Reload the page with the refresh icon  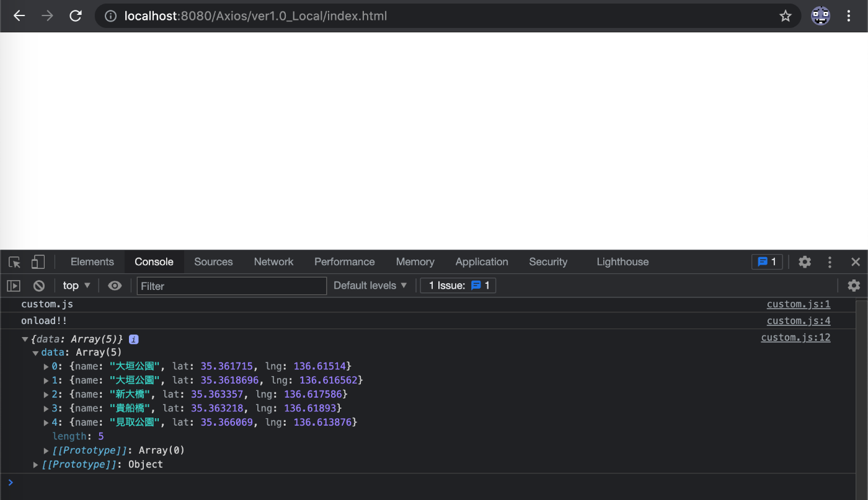(76, 16)
